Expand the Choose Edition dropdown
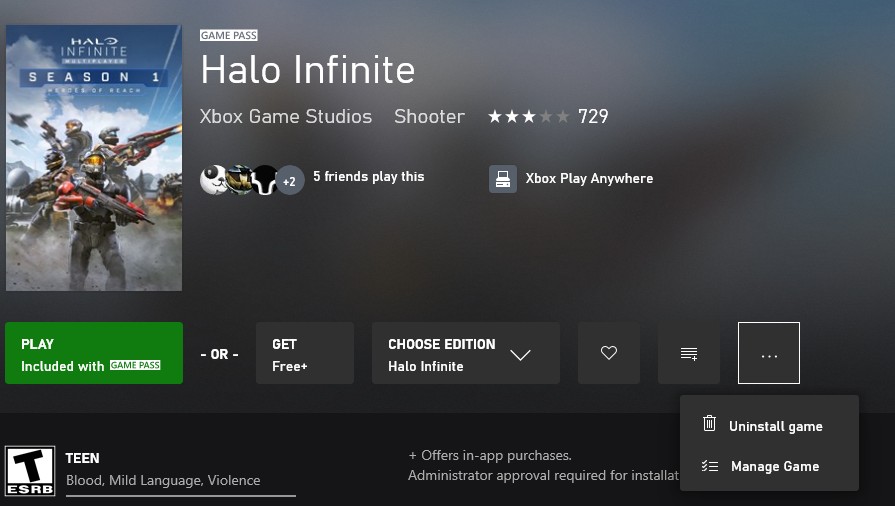This screenshot has height=506, width=895. (466, 353)
